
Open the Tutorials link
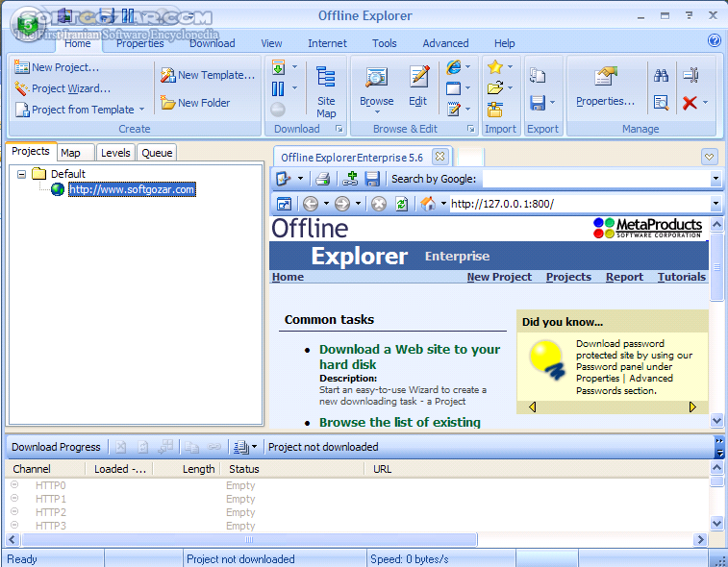tap(681, 277)
